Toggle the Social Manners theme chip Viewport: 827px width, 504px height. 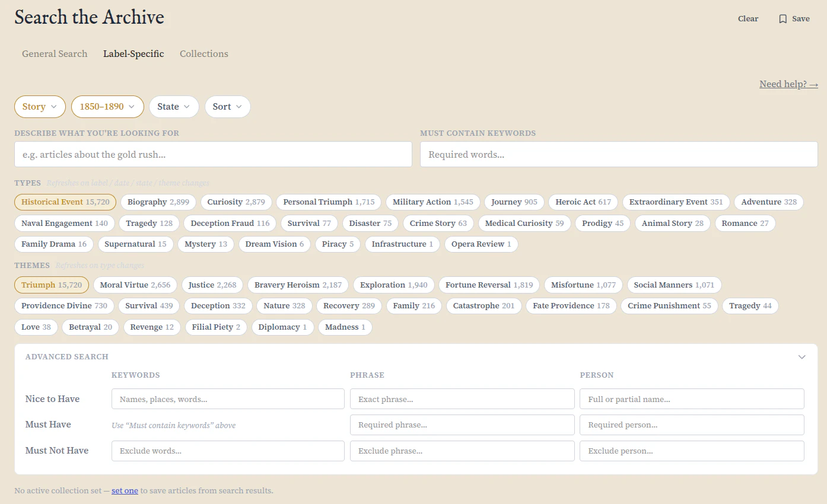675,285
